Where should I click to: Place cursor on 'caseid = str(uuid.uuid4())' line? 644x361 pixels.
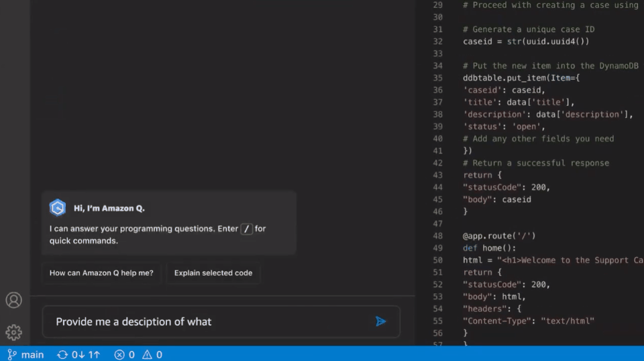[x=526, y=42]
